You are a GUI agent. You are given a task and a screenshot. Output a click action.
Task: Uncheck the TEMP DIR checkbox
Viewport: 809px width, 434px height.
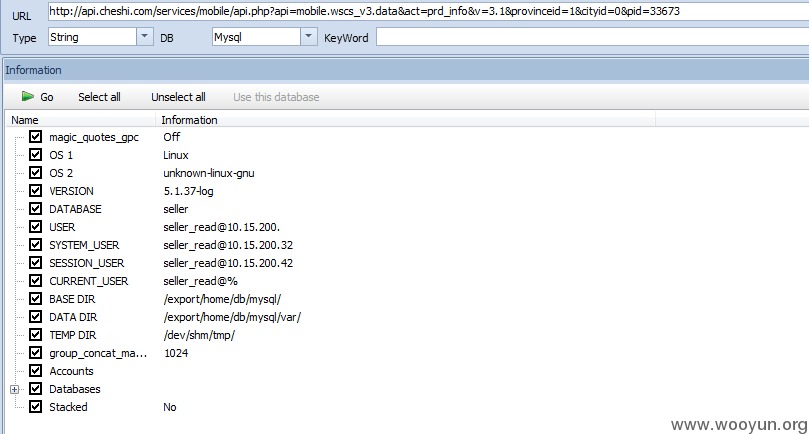tap(36, 335)
